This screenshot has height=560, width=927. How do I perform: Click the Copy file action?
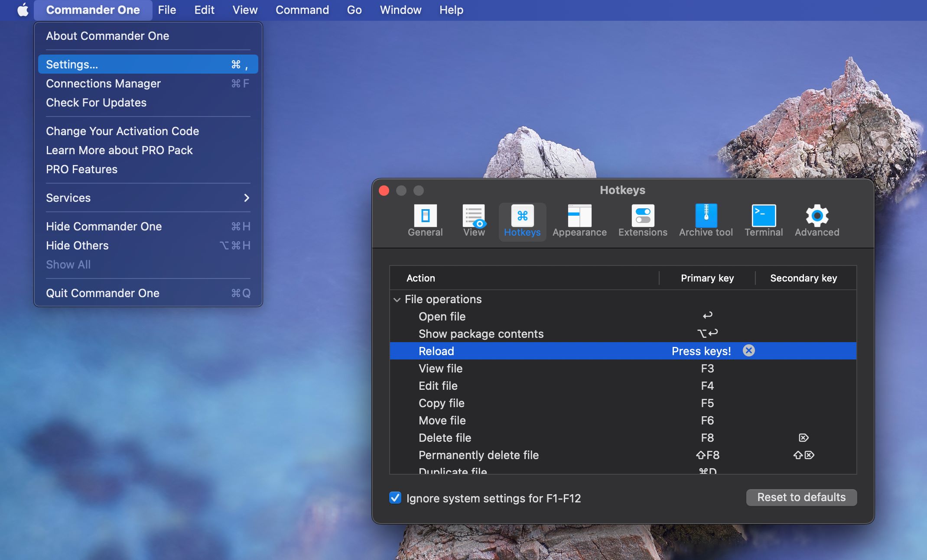441,402
